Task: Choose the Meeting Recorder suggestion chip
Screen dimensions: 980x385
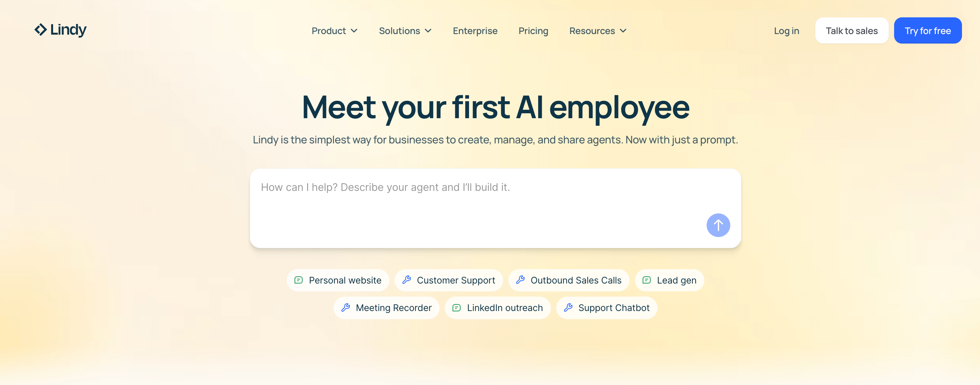Action: point(393,307)
